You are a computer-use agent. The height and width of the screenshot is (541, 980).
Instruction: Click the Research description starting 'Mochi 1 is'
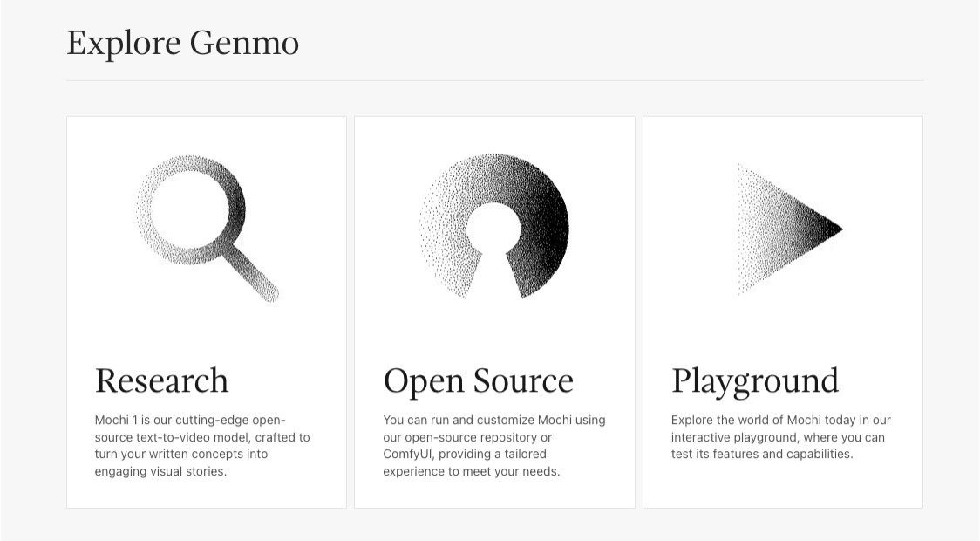(202, 446)
